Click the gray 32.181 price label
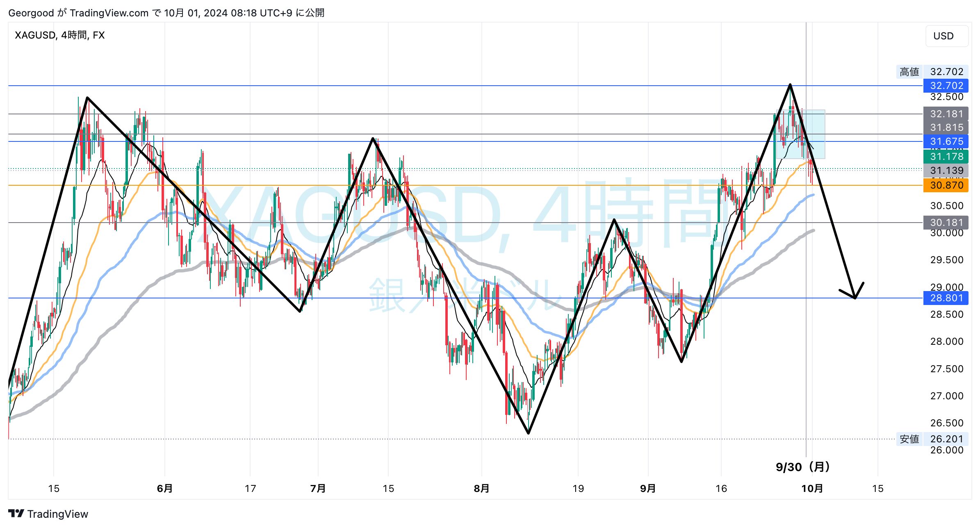Viewport: 980px width, 528px height. coord(946,114)
